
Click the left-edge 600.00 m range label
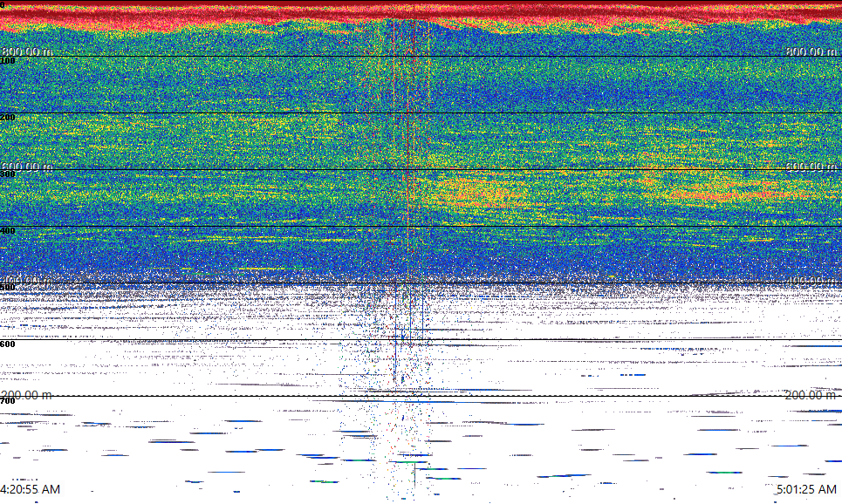[x=27, y=167]
